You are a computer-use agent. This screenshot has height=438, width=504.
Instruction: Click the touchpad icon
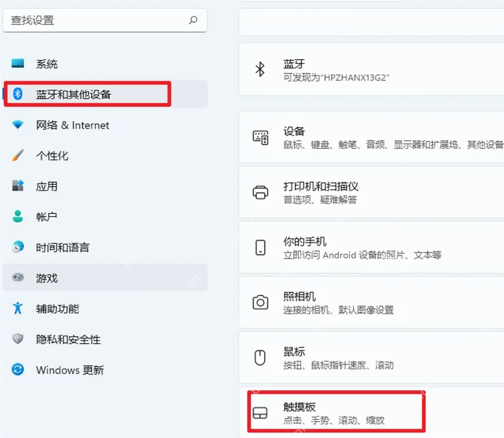pos(260,413)
